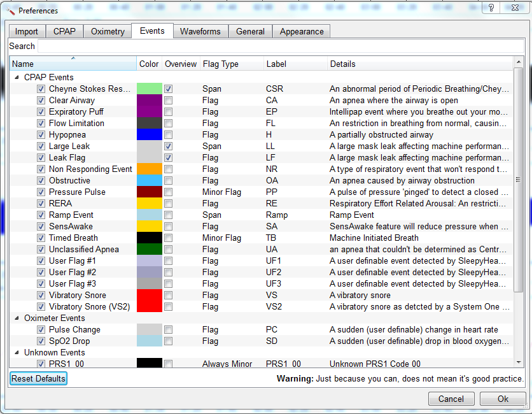Click the Vibratory Snore red color swatch
Screen dimensions: 532x414
[150, 296]
